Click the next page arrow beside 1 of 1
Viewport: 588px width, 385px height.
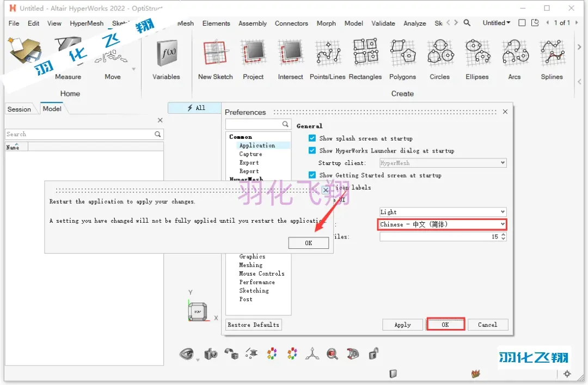click(577, 23)
